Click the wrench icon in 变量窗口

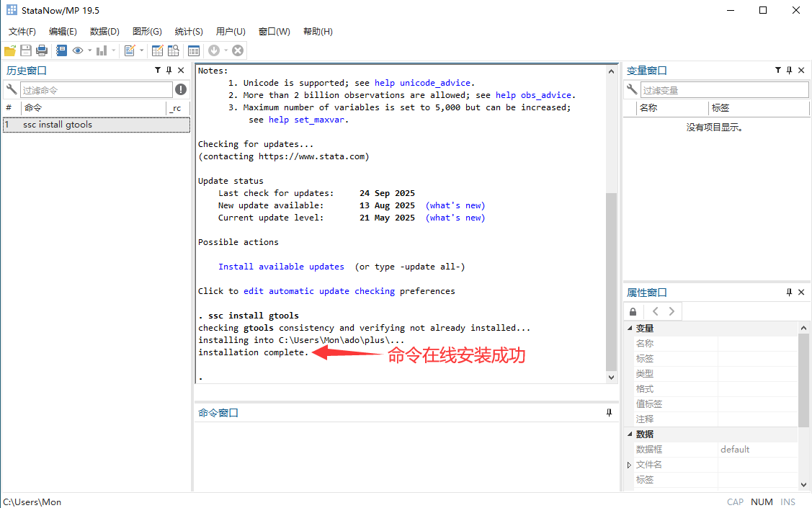[x=632, y=89]
